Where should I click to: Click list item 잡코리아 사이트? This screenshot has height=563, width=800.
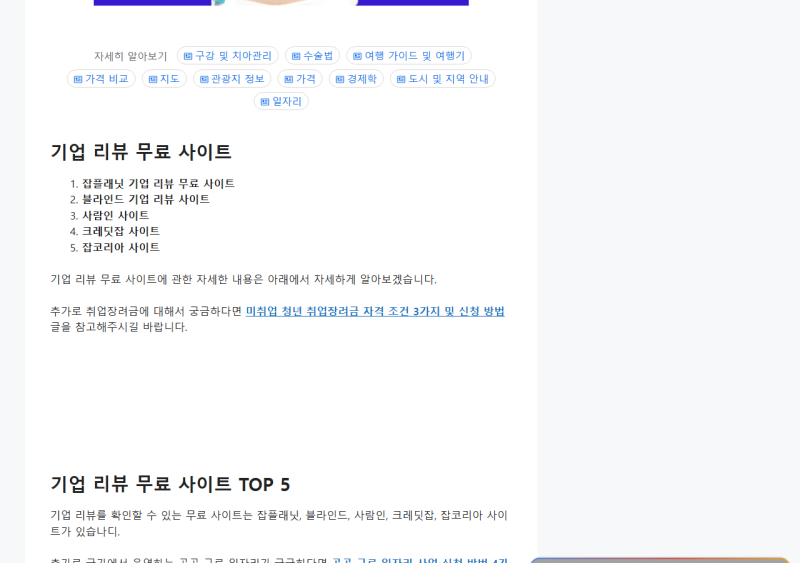(121, 248)
